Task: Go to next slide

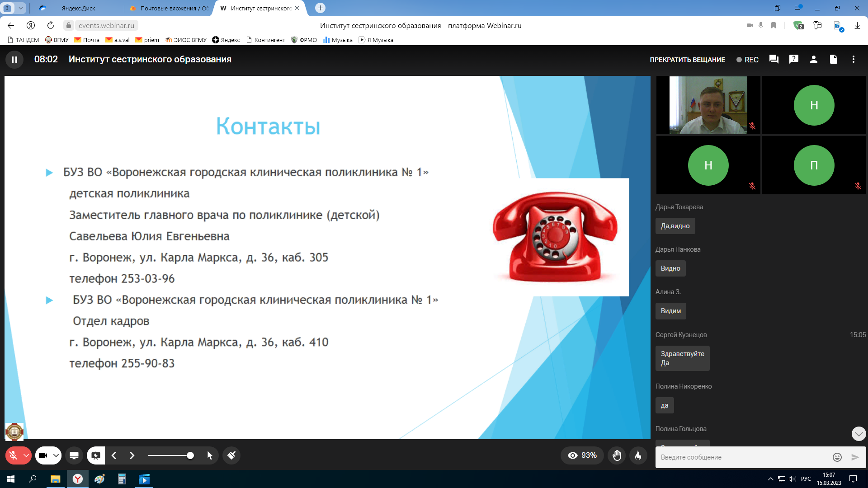Action: pyautogui.click(x=132, y=455)
